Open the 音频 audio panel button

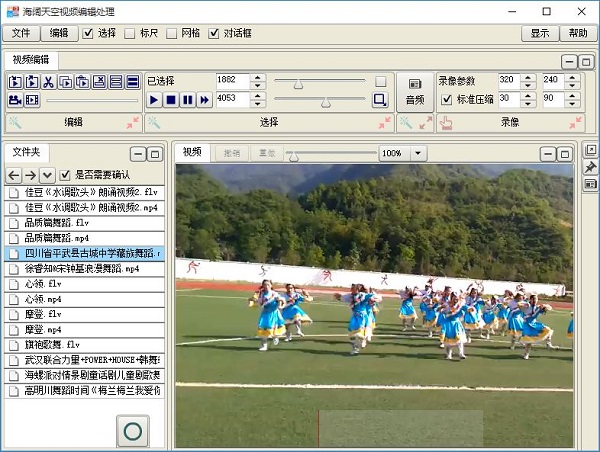pos(415,92)
